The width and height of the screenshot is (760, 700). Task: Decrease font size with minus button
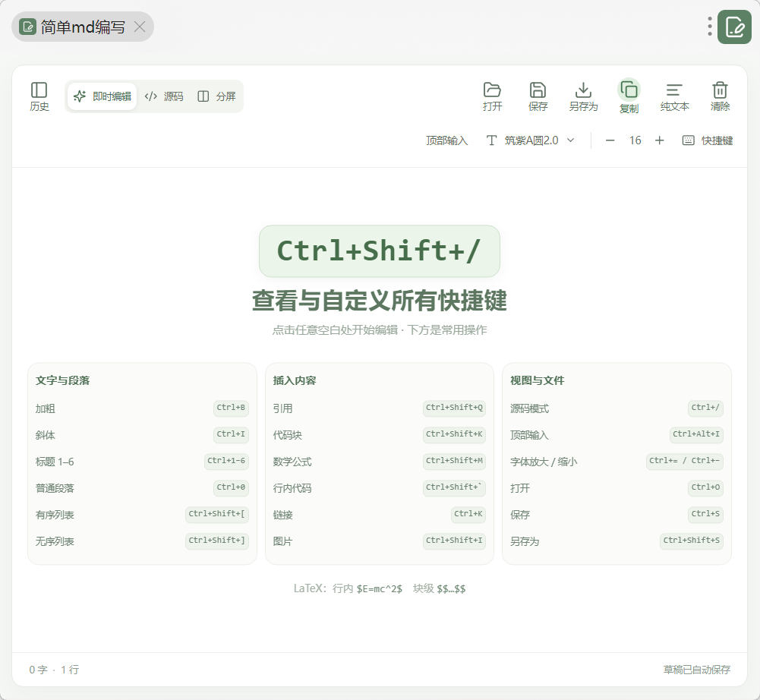(x=610, y=140)
